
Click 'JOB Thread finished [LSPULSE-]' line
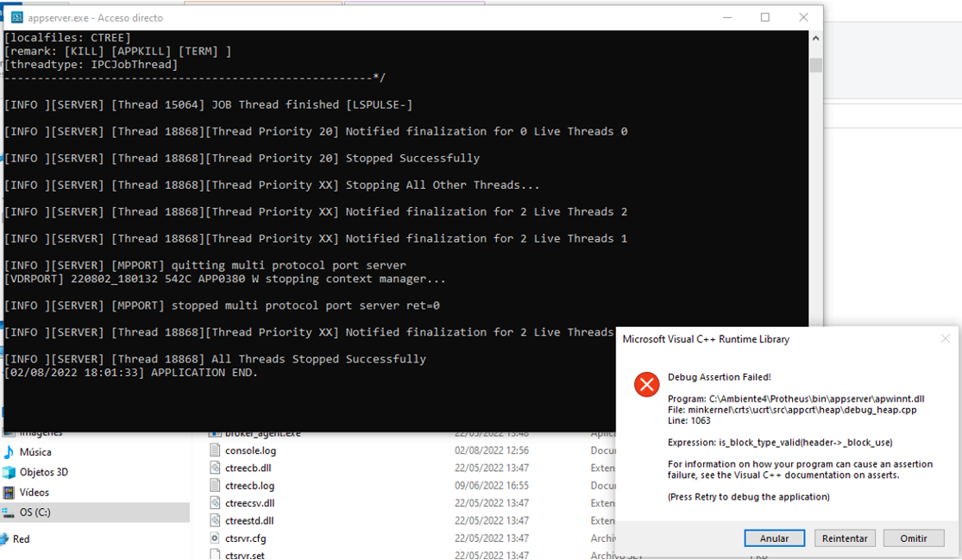pyautogui.click(x=209, y=105)
